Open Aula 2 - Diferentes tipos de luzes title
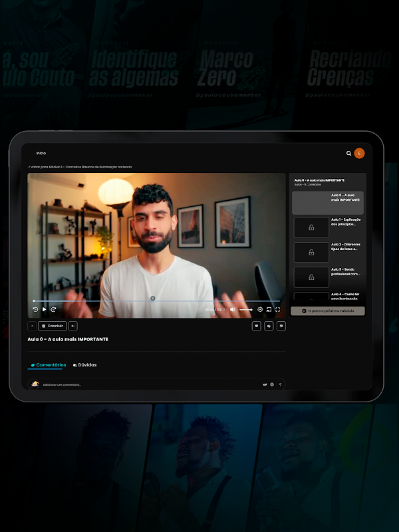The height and width of the screenshot is (532, 399). tap(346, 247)
